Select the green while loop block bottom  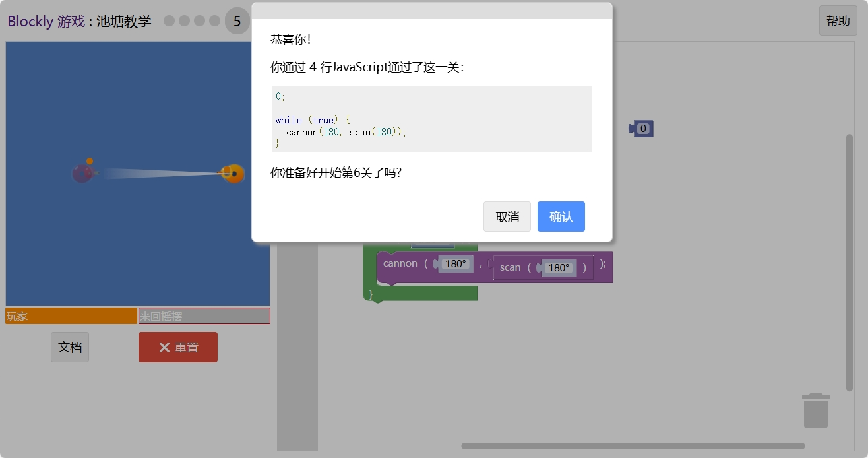420,294
